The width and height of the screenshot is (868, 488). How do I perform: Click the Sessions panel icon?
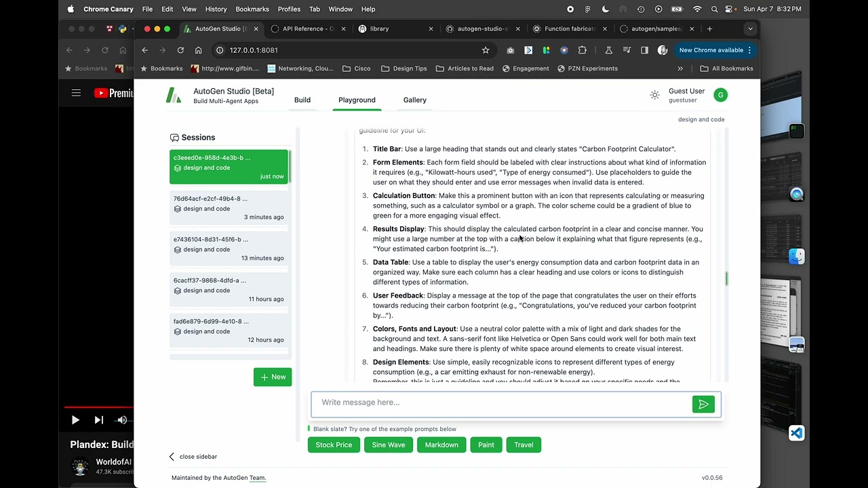(x=174, y=137)
